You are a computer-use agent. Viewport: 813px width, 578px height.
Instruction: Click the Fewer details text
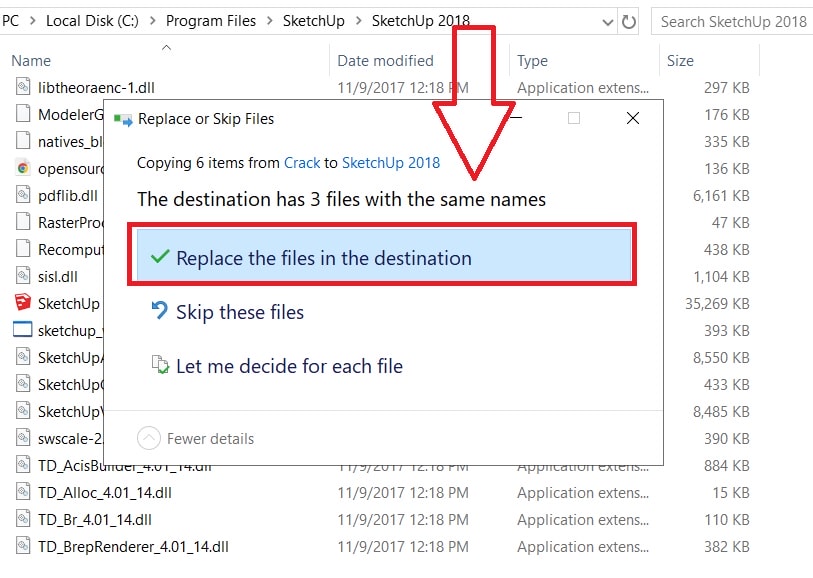pyautogui.click(x=211, y=439)
